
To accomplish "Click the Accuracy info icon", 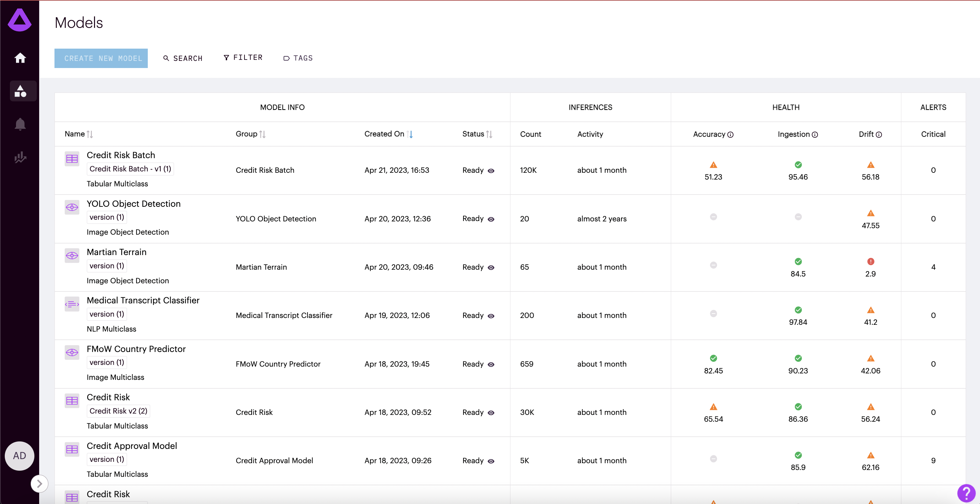I will pyautogui.click(x=730, y=135).
